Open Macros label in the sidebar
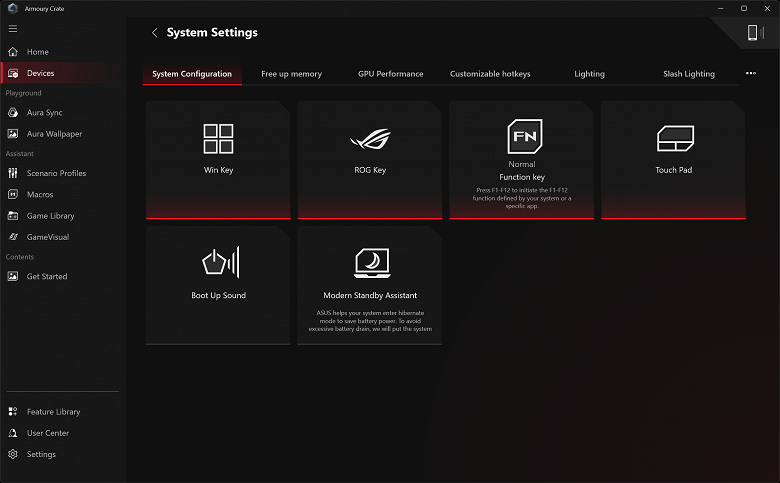780x483 pixels. coord(40,194)
